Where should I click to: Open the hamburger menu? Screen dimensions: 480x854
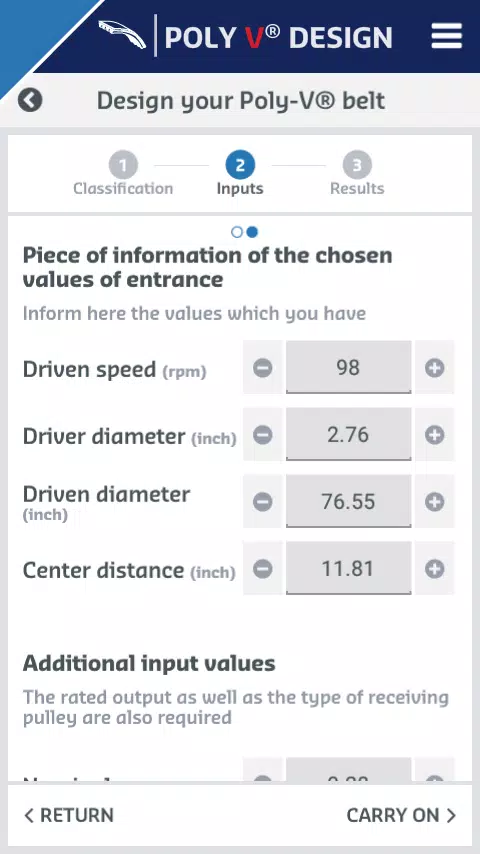pos(447,36)
